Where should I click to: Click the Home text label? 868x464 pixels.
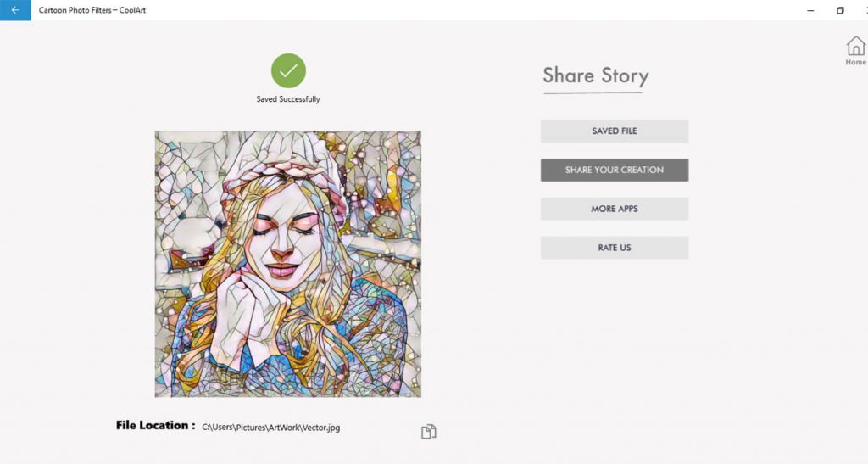[x=856, y=62]
